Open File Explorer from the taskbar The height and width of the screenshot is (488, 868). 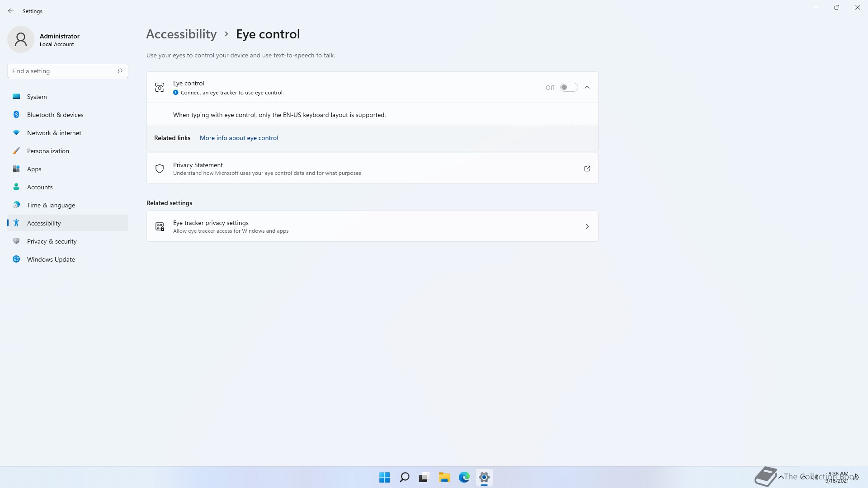click(444, 477)
